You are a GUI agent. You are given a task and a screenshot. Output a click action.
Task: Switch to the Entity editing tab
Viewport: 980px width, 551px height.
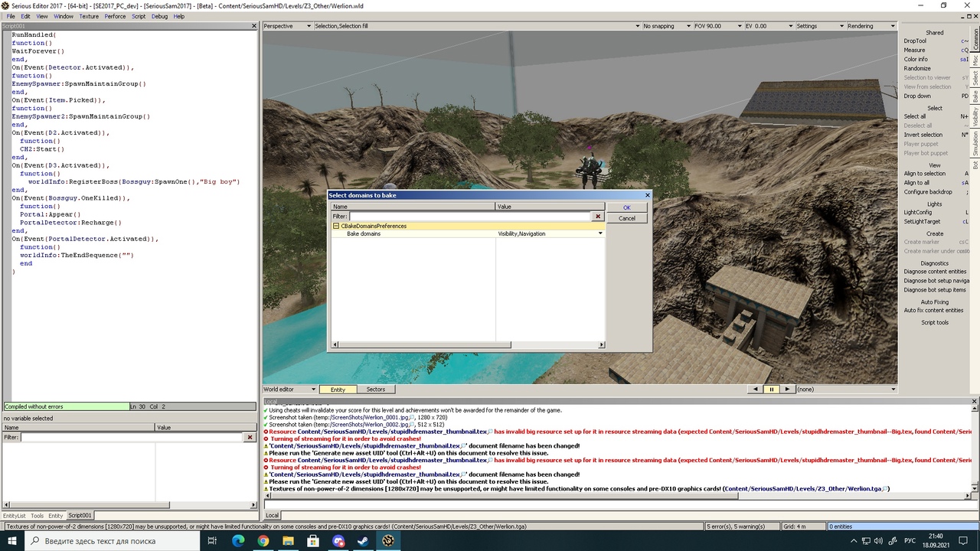[338, 390]
